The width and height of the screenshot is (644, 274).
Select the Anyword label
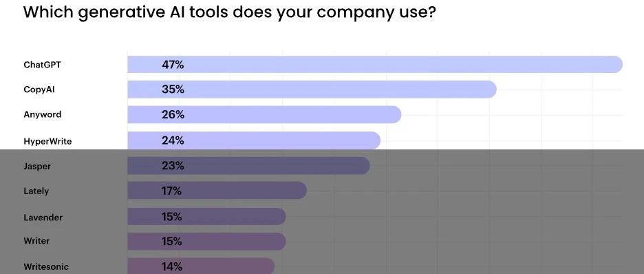[42, 114]
